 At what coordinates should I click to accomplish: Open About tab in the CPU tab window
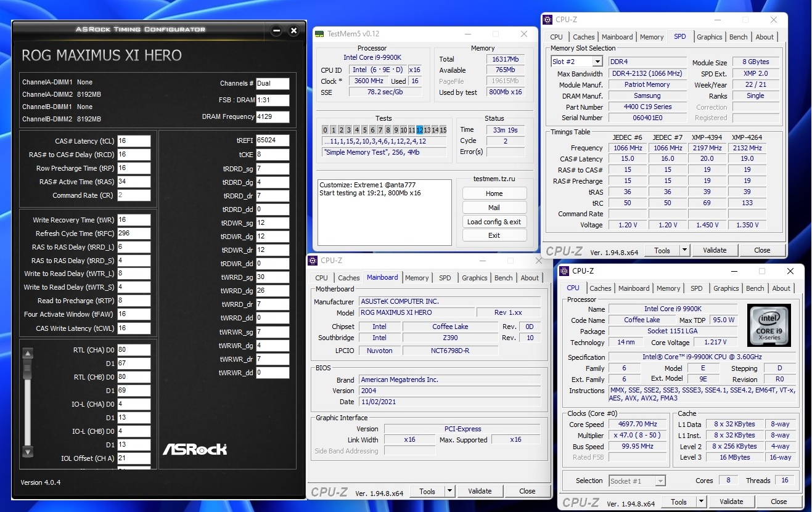click(x=781, y=288)
